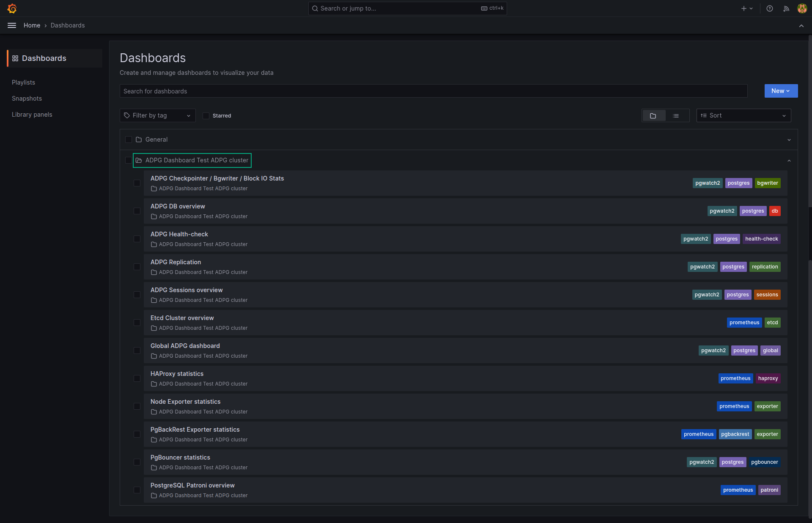Click the green bgwriter tag
Viewport: 812px width, 523px height.
(767, 183)
